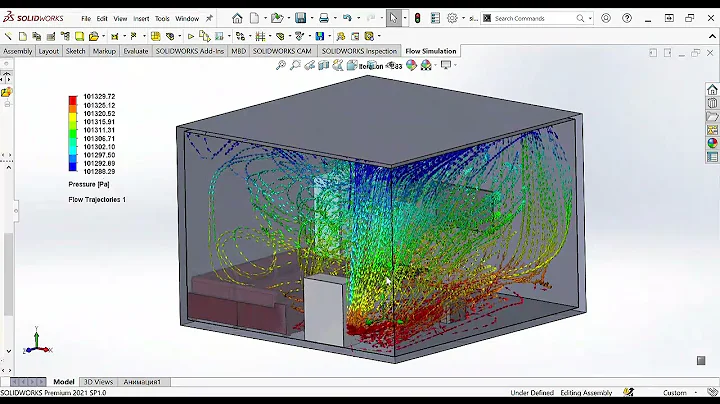Viewport: 720px width, 404px height.
Task: Click the Flow Simulation Wizard wand icon
Action: (8, 36)
